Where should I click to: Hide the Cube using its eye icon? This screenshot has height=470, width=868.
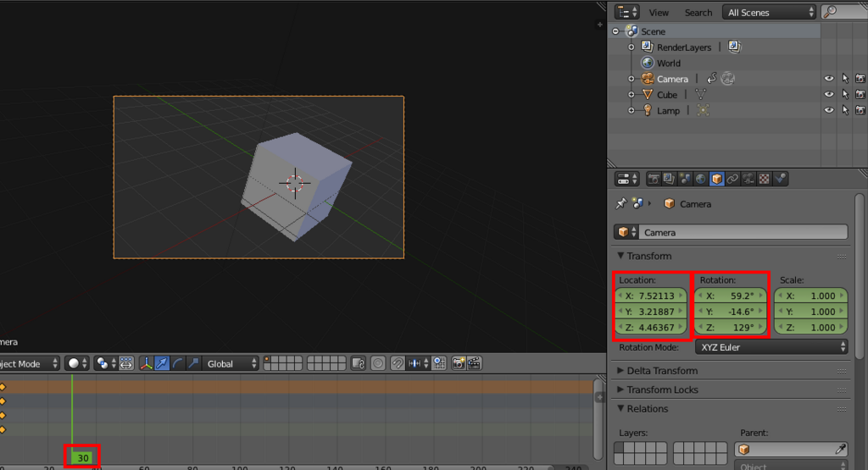(x=829, y=95)
